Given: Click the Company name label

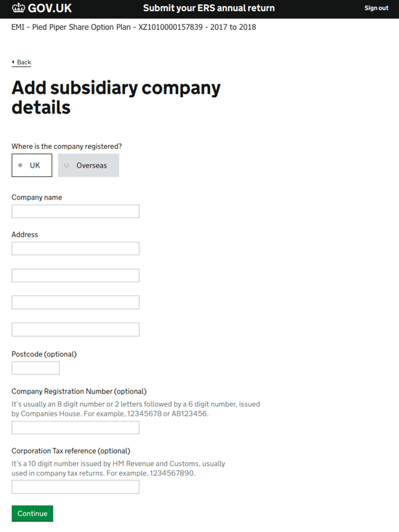Looking at the screenshot, I should [x=37, y=198].
